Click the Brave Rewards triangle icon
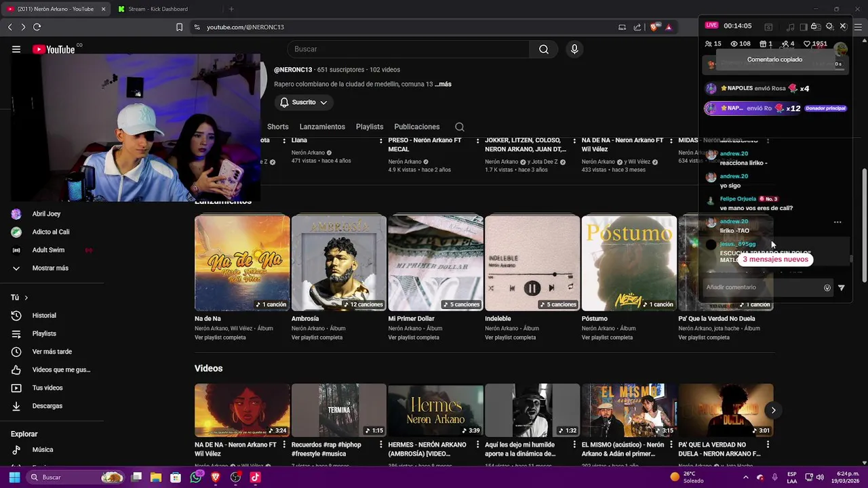The width and height of the screenshot is (868, 488). coord(668,27)
